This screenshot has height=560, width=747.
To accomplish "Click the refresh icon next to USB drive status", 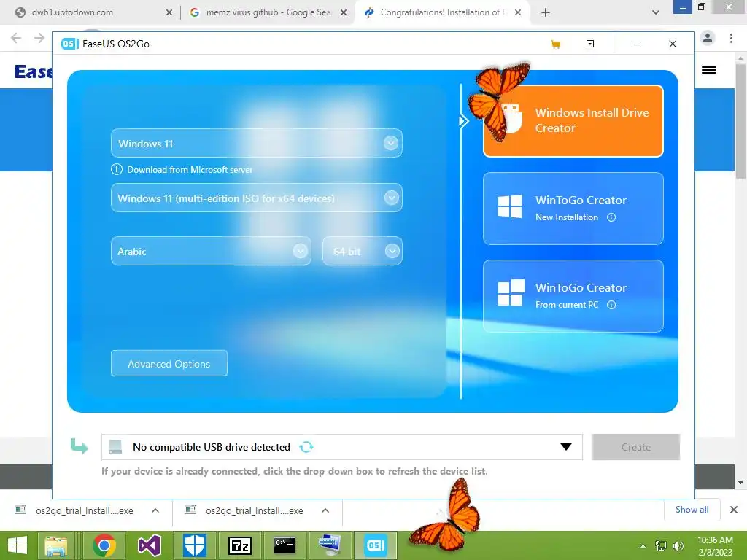I will coord(306,447).
